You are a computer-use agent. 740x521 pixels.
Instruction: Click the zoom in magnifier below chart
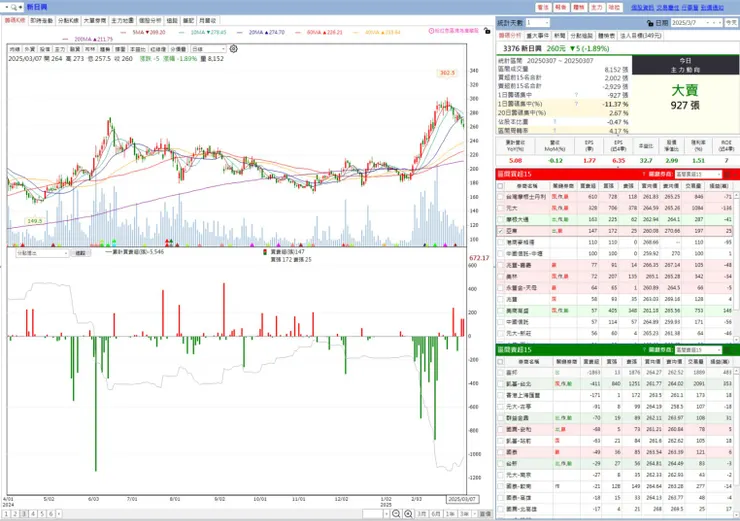(409, 513)
